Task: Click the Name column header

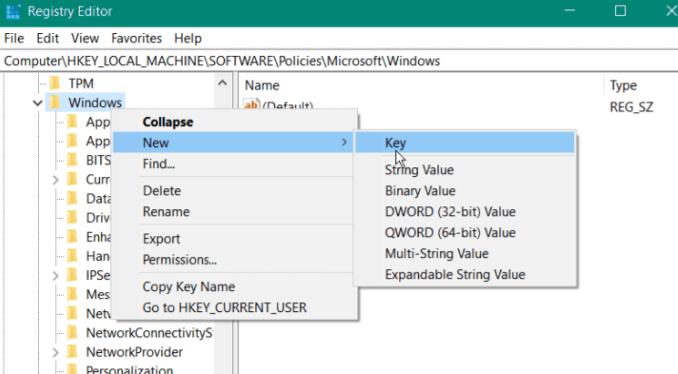Action: [262, 85]
